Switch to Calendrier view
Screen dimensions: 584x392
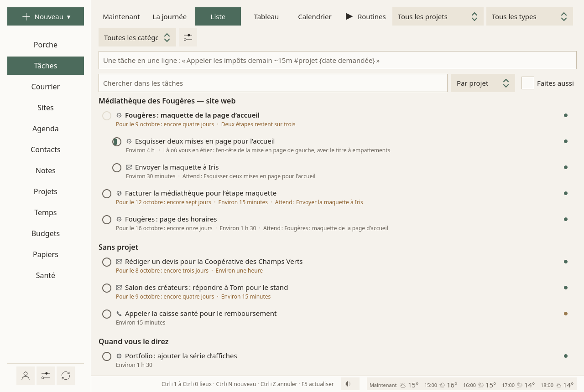coord(315,16)
